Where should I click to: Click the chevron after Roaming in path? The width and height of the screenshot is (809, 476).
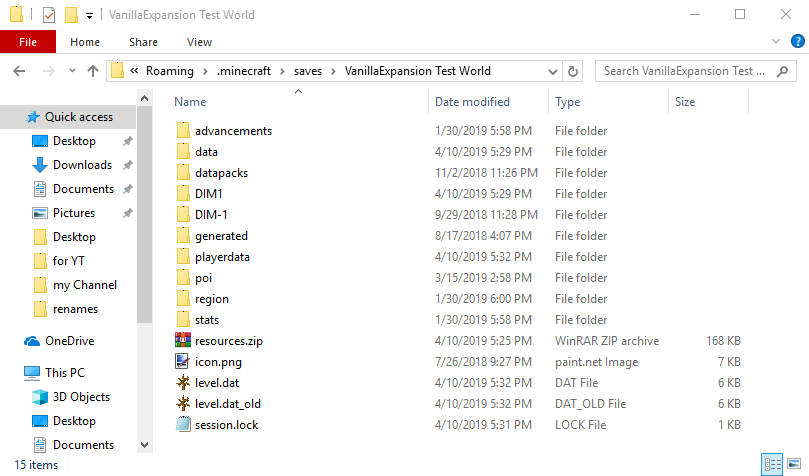[x=205, y=71]
